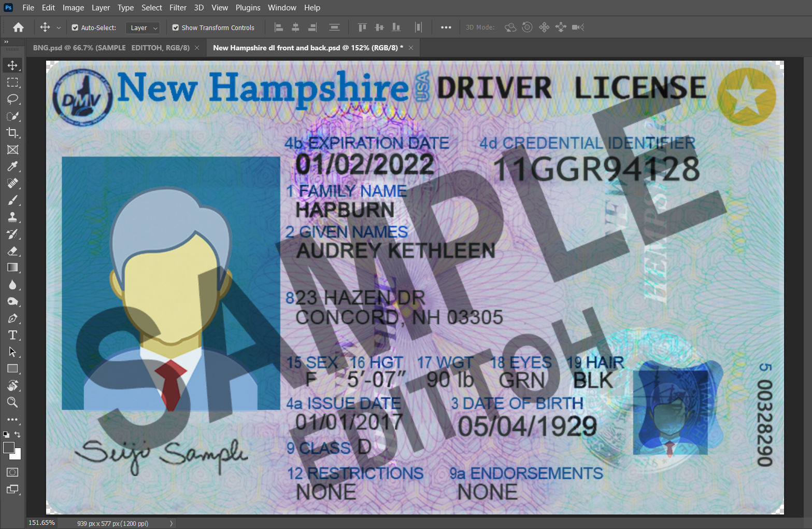
Task: Click the 151.65% zoom level field
Action: [41, 523]
